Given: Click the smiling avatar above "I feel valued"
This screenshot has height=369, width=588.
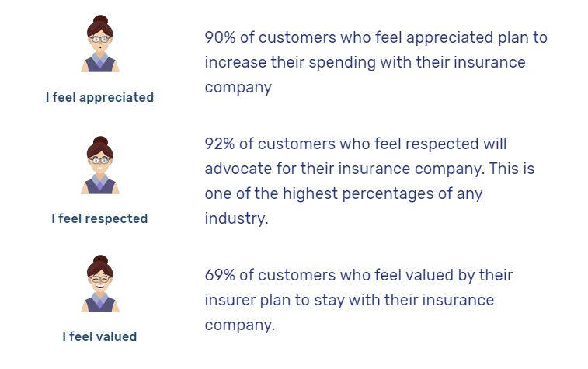Looking at the screenshot, I should click(99, 284).
